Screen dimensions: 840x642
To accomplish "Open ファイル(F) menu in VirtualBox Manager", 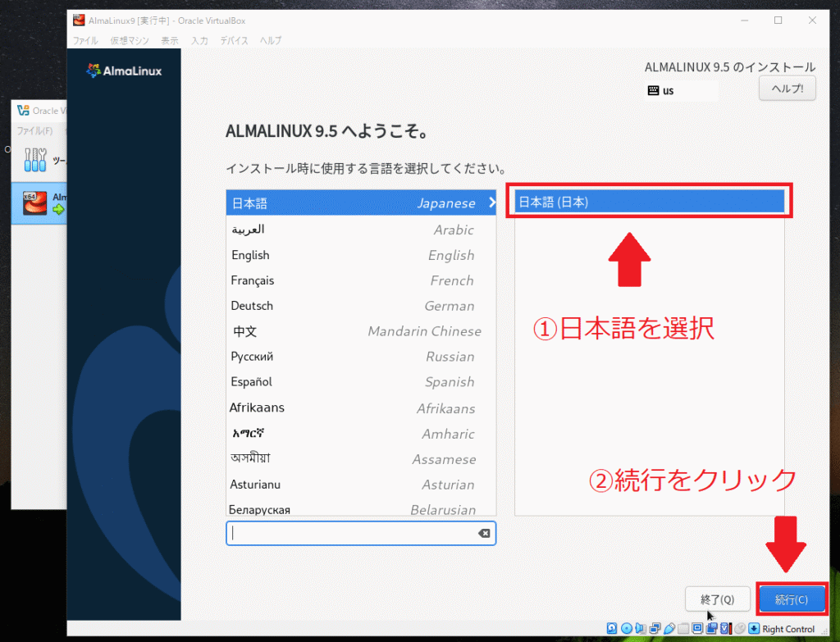I will 34,131.
